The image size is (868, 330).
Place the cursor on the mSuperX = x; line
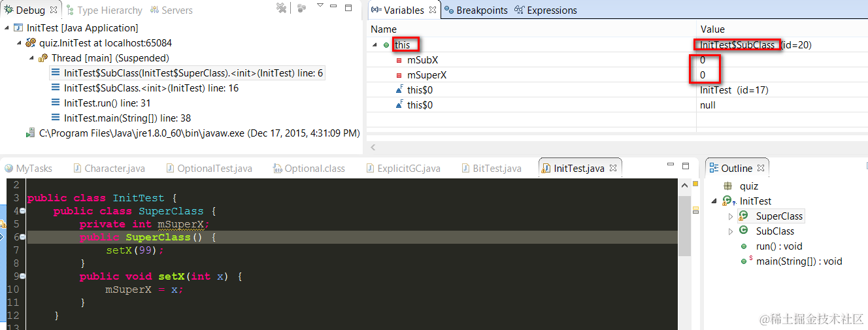tap(144, 289)
